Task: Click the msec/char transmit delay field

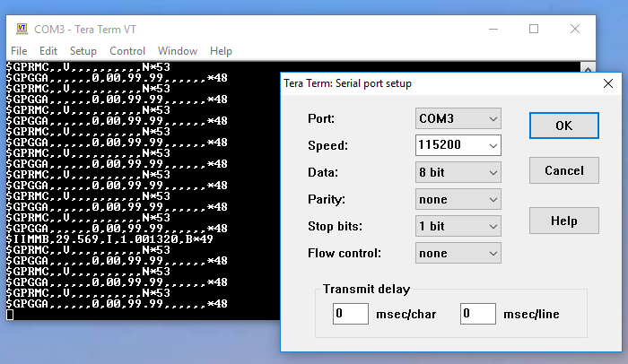Action: click(x=351, y=314)
